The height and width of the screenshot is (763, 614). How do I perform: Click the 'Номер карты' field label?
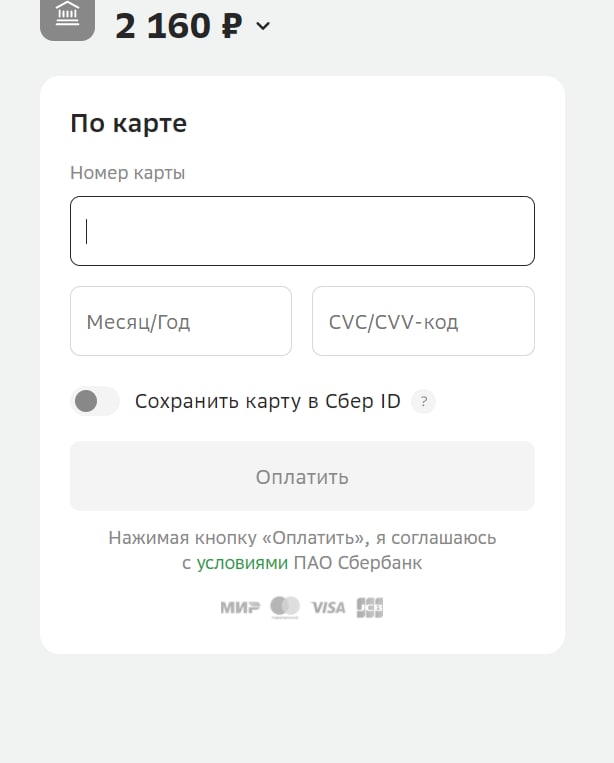click(x=127, y=173)
